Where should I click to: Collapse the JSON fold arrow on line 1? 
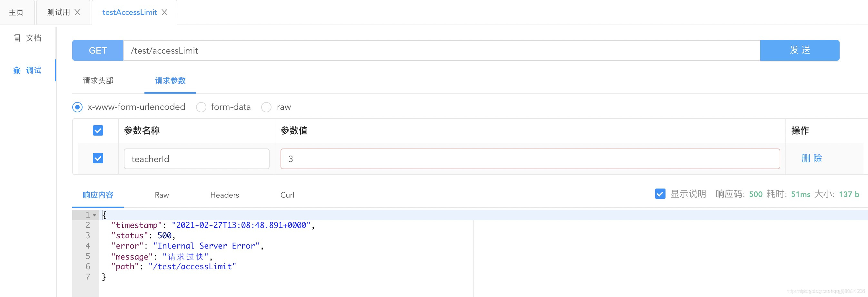95,215
